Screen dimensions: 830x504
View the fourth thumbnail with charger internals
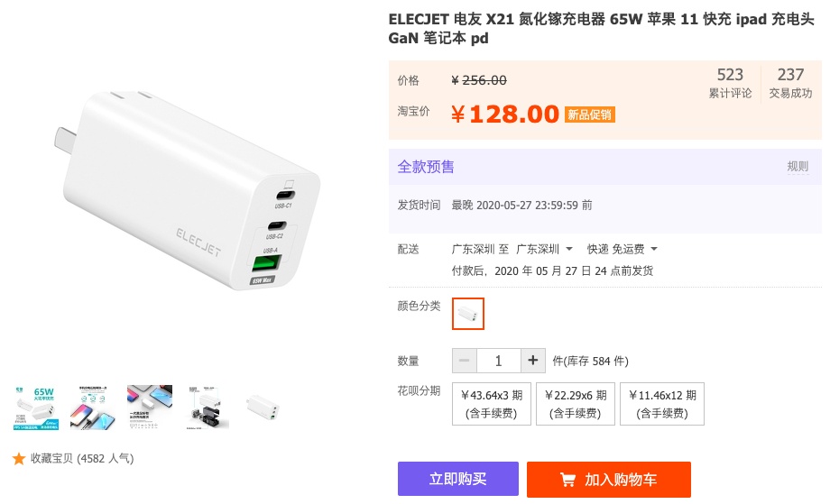click(x=207, y=408)
